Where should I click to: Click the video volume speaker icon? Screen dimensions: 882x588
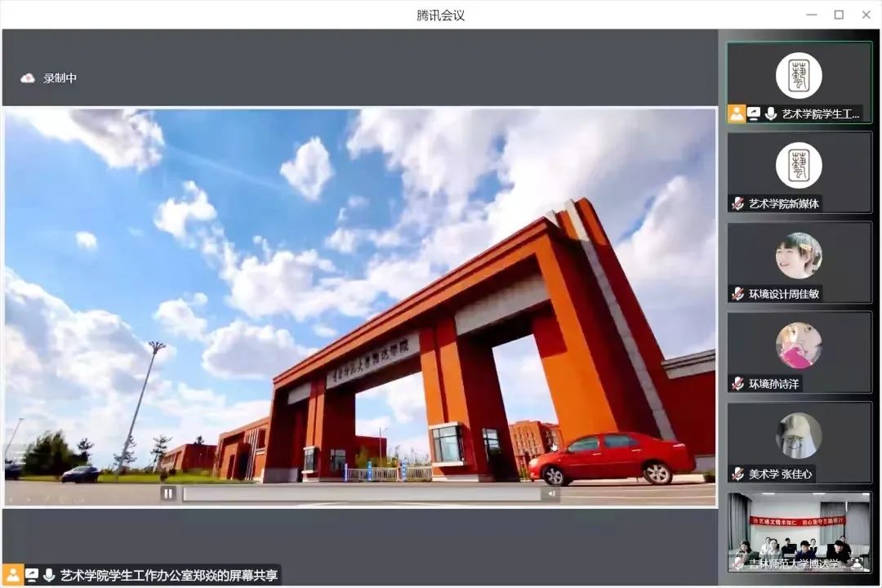(551, 493)
